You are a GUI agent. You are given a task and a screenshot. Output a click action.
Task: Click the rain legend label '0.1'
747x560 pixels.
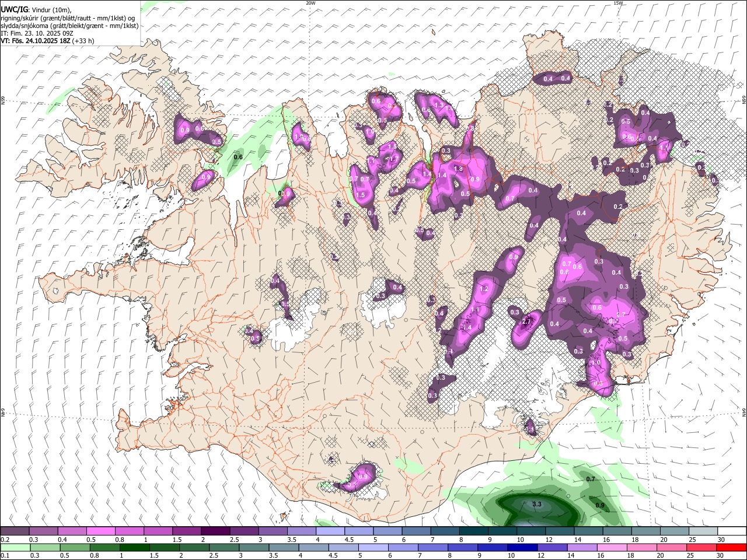point(5,556)
